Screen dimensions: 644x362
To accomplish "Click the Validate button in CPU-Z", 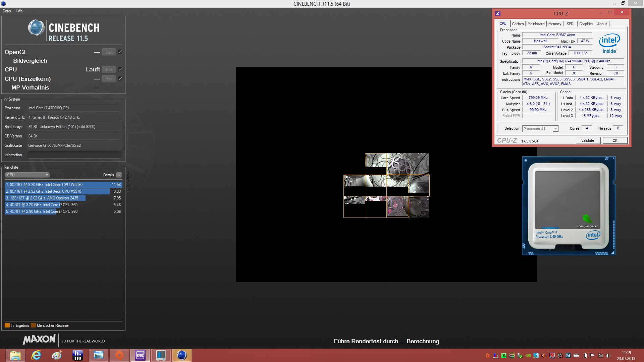I will [587, 140].
